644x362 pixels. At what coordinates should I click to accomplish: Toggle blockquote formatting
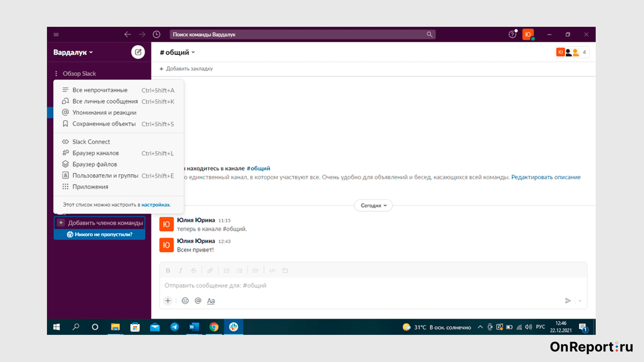click(x=256, y=270)
